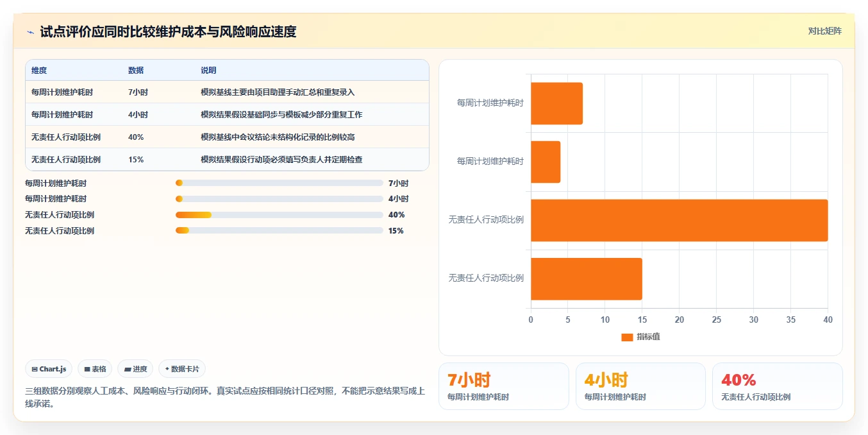Click the description 模拟结果假设行动项必须填写负责人并定期检查
This screenshot has width=868, height=435.
(x=281, y=160)
